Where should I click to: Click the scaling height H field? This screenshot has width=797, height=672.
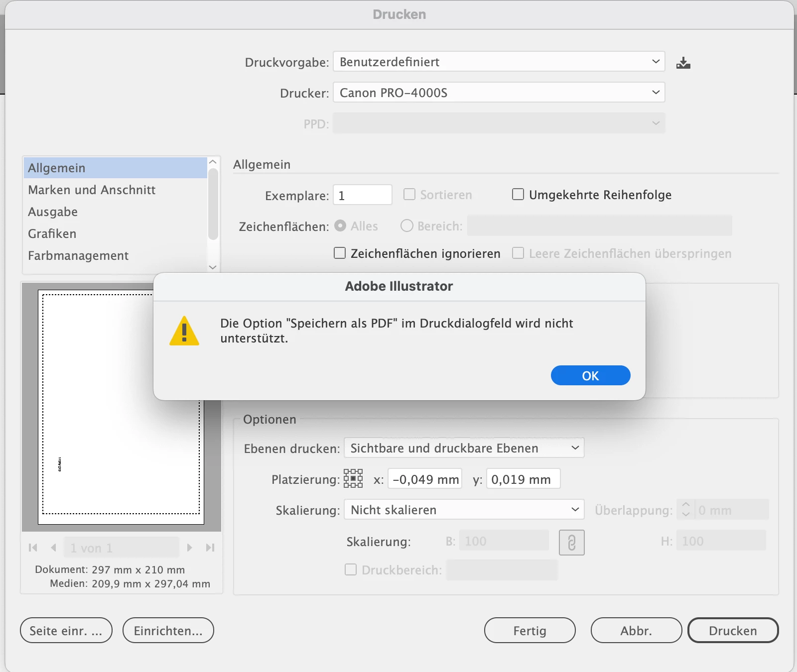(721, 540)
